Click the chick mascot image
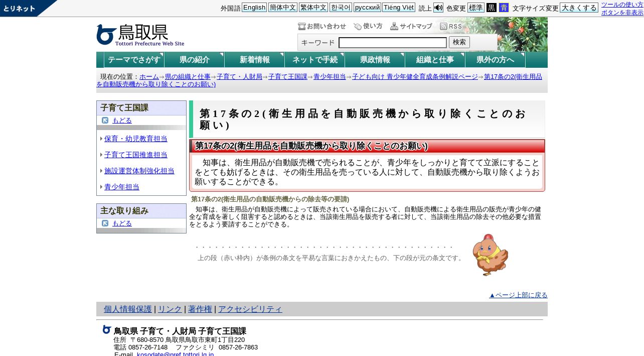This screenshot has width=644, height=356. [490, 255]
